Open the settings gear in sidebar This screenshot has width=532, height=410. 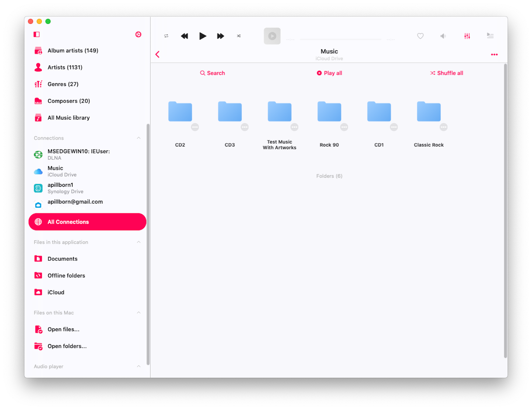(138, 34)
